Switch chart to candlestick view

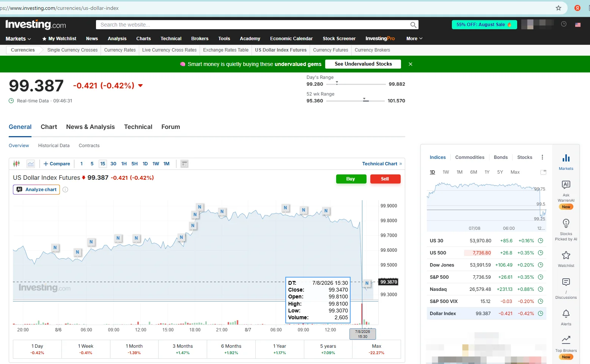pos(16,164)
